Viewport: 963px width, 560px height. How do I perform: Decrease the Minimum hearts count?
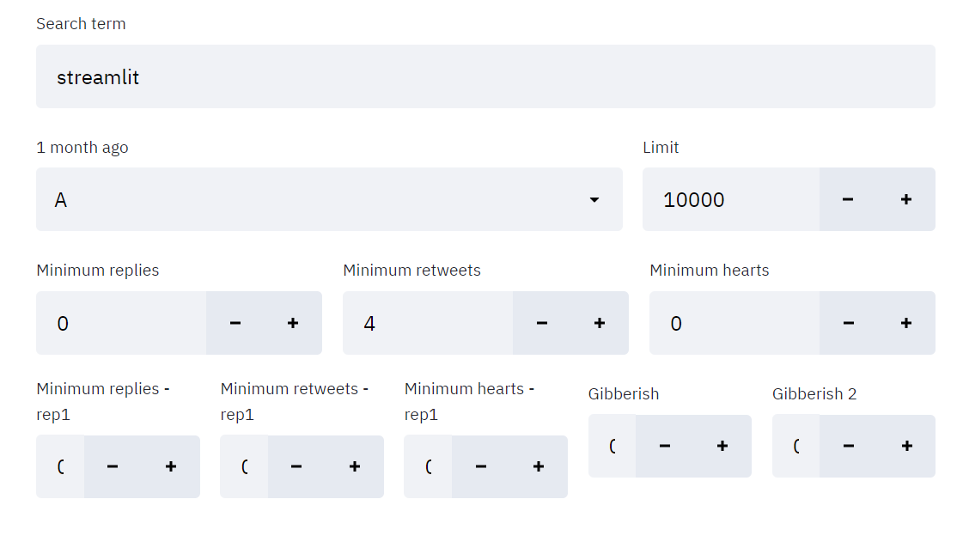848,323
